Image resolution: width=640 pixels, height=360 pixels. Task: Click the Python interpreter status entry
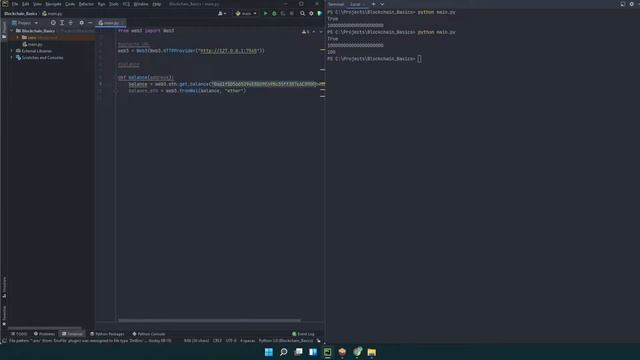pyautogui.click(x=286, y=340)
